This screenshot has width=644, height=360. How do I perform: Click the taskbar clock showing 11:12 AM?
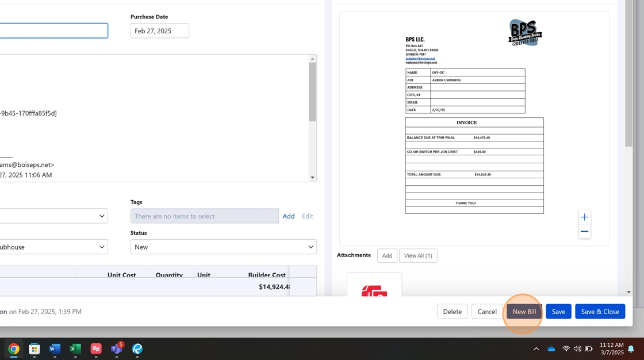tap(612, 348)
